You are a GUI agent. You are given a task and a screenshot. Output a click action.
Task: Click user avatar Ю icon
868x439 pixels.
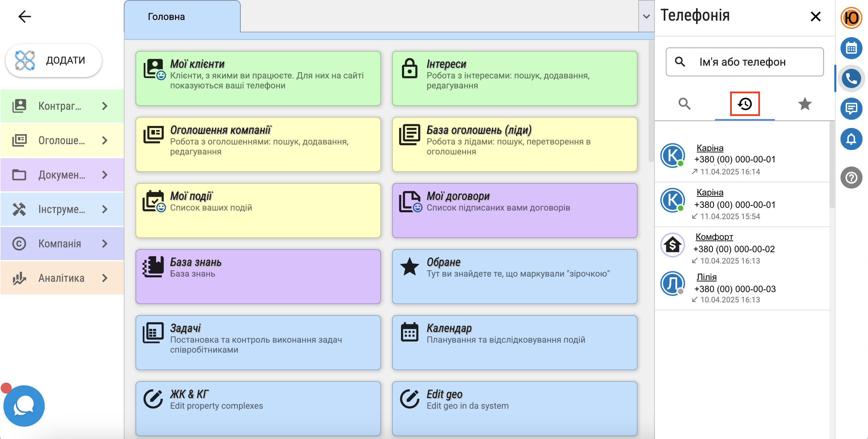tap(851, 18)
